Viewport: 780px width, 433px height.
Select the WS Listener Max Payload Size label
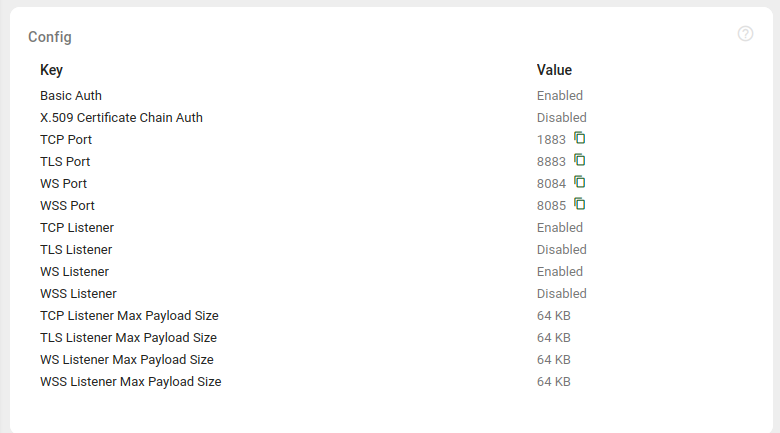click(x=127, y=360)
